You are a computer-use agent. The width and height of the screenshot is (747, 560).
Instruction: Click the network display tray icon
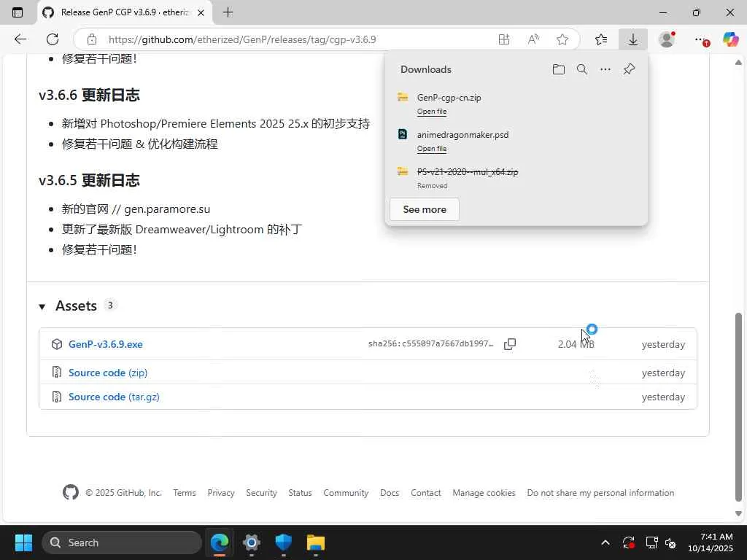pyautogui.click(x=651, y=542)
